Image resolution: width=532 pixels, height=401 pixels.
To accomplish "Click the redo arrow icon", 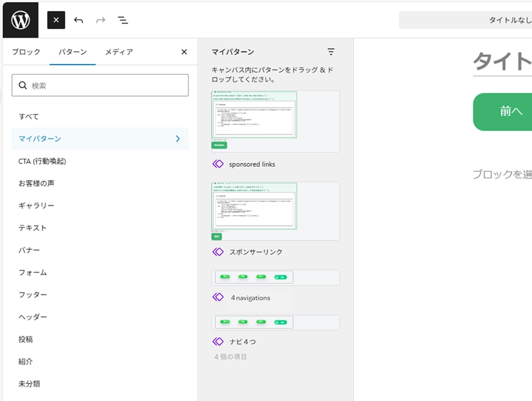I will coord(101,20).
